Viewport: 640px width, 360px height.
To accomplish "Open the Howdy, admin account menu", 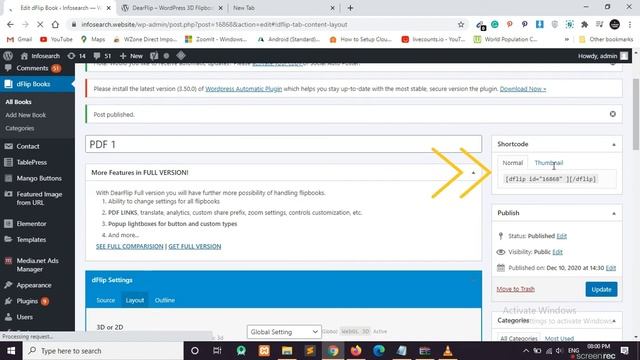I will (603, 56).
